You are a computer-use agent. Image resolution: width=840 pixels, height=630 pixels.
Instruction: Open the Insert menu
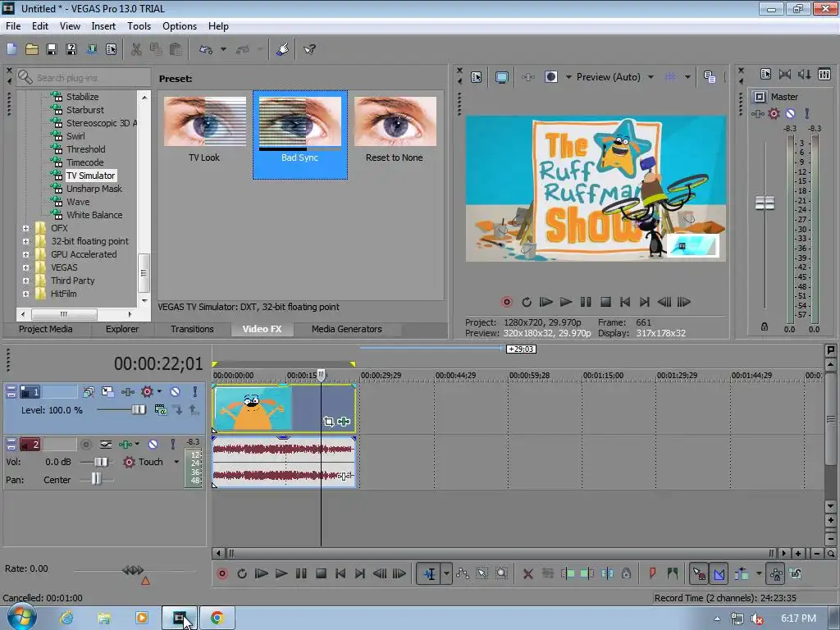(x=103, y=26)
